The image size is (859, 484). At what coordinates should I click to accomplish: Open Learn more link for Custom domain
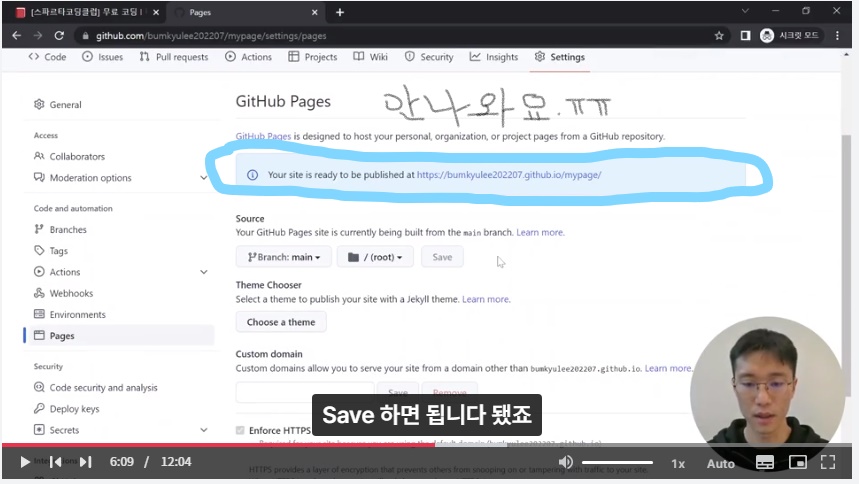(x=668, y=368)
